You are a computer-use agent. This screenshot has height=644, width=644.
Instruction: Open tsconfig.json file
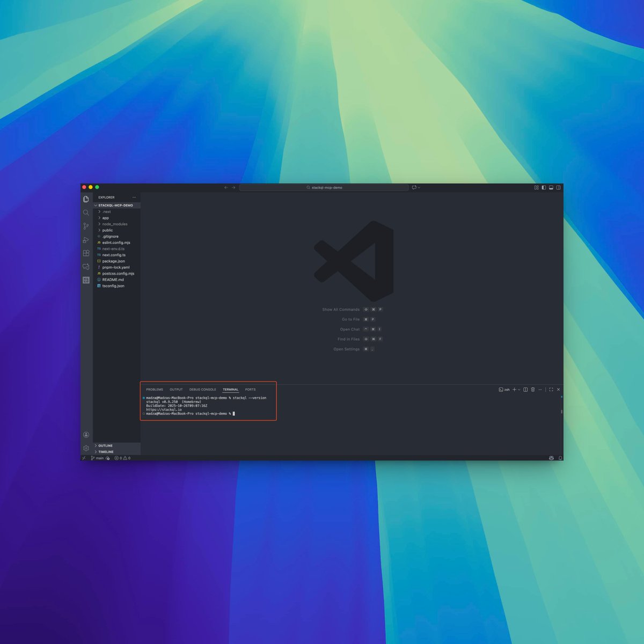coord(116,286)
